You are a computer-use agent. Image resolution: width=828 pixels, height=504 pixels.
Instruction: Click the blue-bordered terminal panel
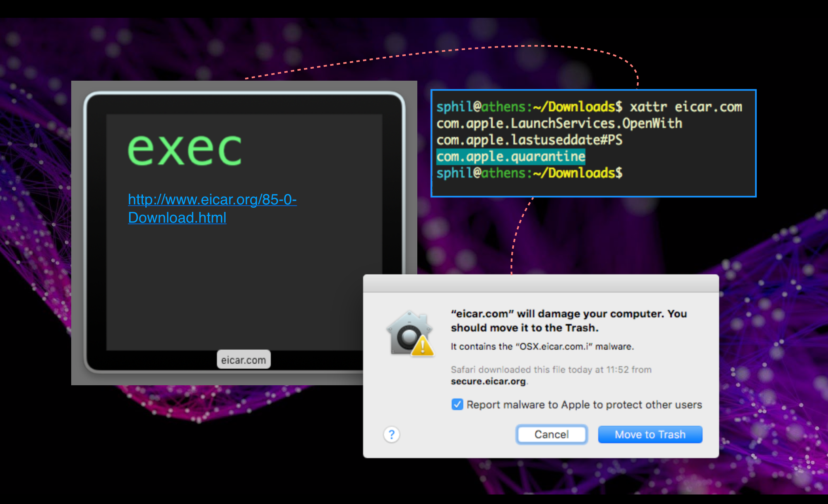click(x=593, y=143)
